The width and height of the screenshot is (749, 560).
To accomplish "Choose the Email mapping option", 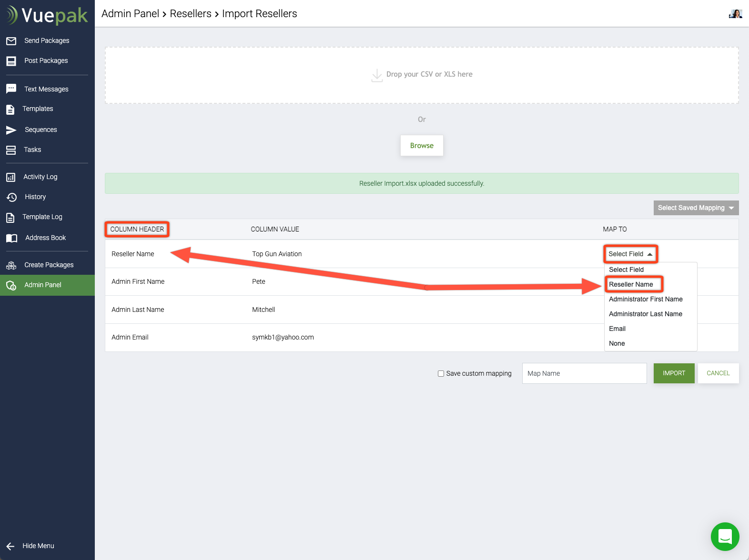I will click(617, 329).
